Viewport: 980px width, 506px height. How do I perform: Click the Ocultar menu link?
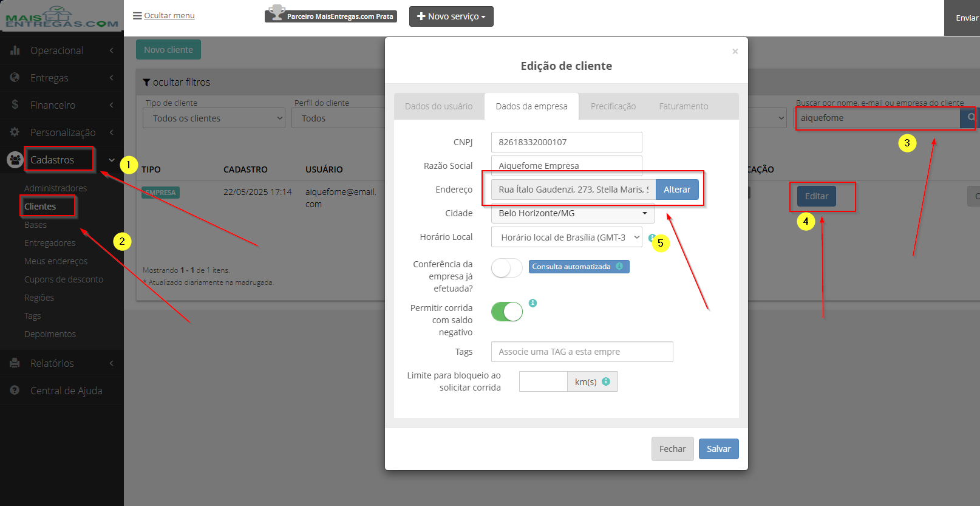[169, 16]
